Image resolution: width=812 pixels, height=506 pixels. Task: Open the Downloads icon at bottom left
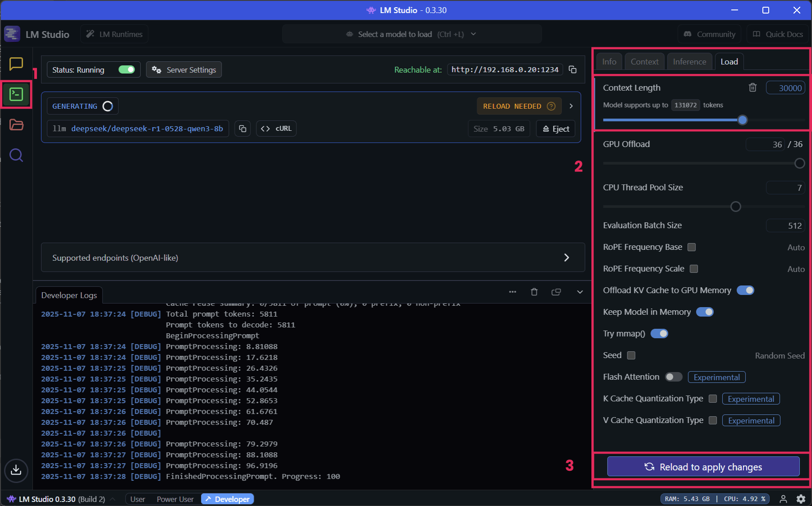(x=16, y=470)
